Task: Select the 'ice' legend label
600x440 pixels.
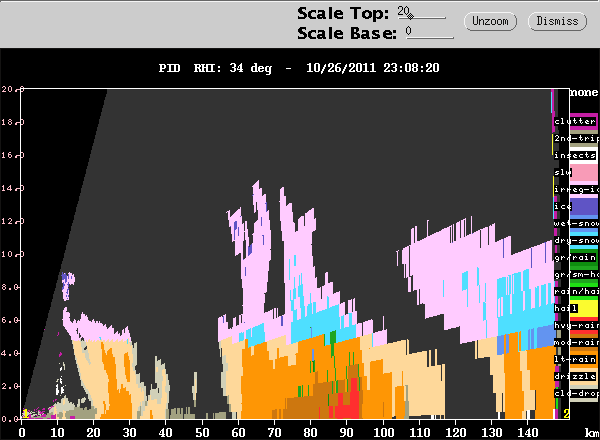Action: pos(562,206)
